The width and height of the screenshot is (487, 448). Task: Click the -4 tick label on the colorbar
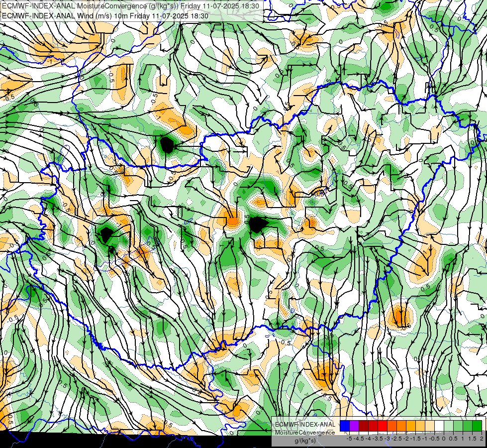(x=369, y=439)
